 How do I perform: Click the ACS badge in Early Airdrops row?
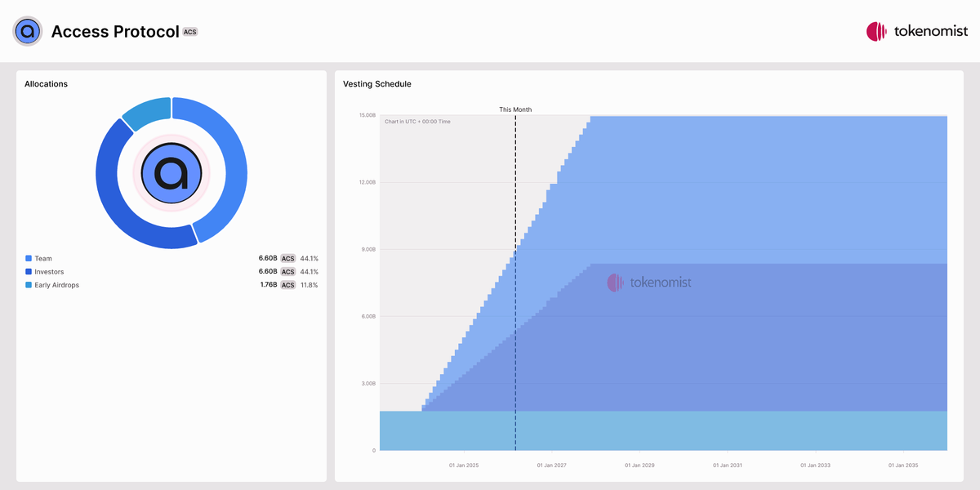coord(287,285)
